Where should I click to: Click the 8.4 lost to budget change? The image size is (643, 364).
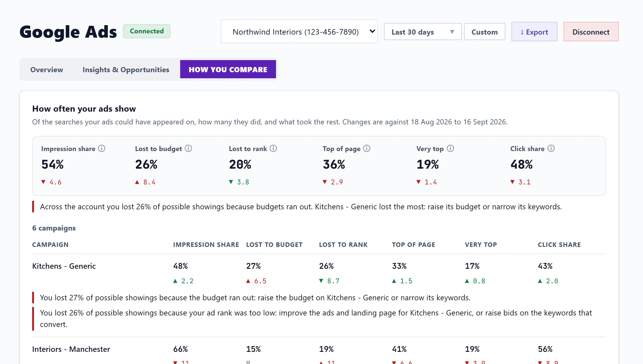(145, 182)
